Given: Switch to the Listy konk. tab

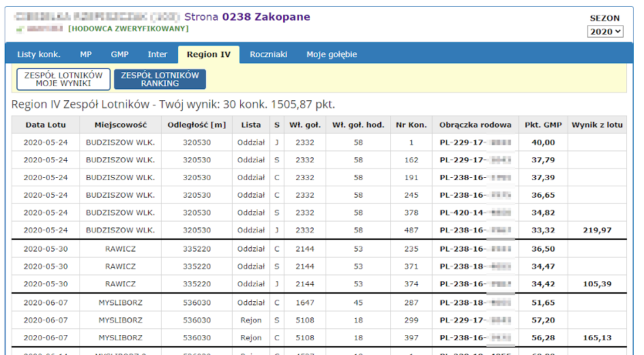Looking at the screenshot, I should [39, 55].
